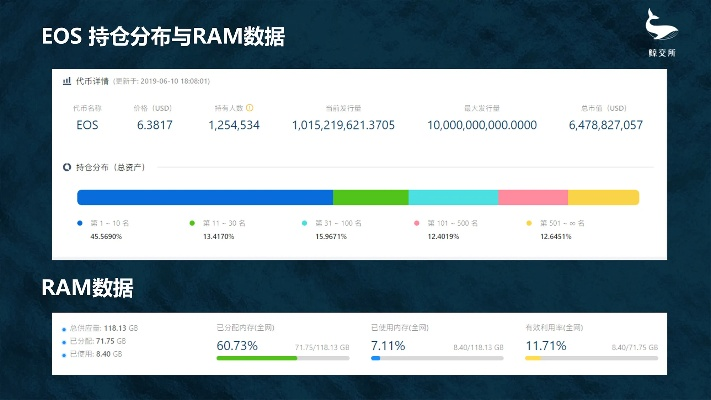
Task: Click the green allocated memory progress bar
Action: (283, 358)
